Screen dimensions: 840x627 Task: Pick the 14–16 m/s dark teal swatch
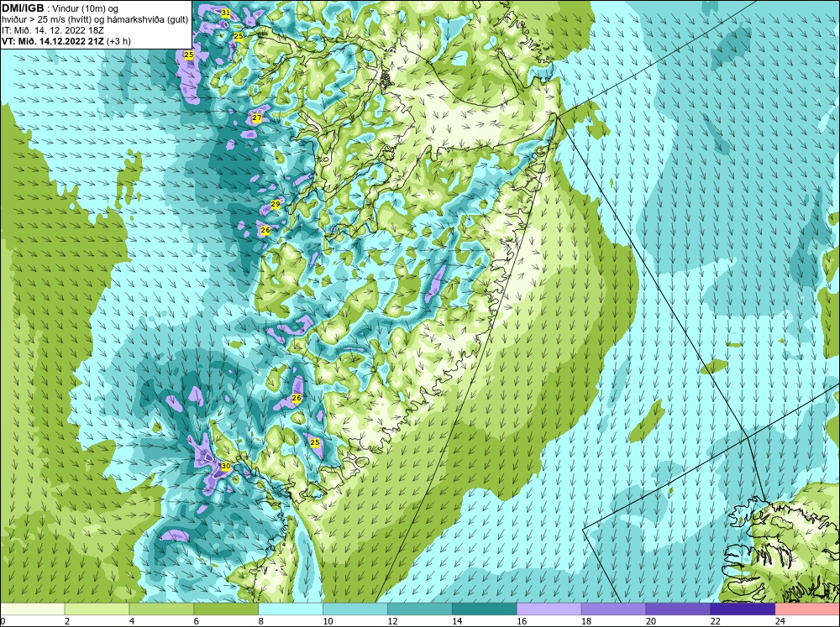click(x=485, y=609)
